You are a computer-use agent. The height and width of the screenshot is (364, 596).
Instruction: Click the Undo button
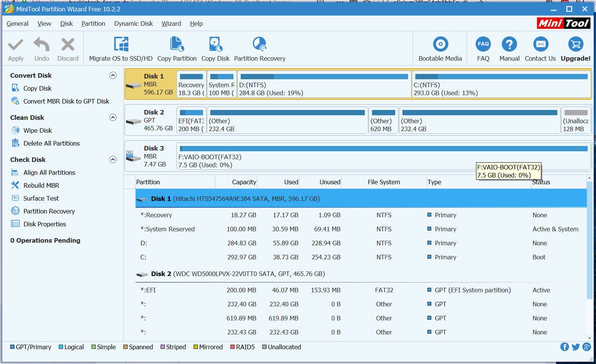pos(42,49)
